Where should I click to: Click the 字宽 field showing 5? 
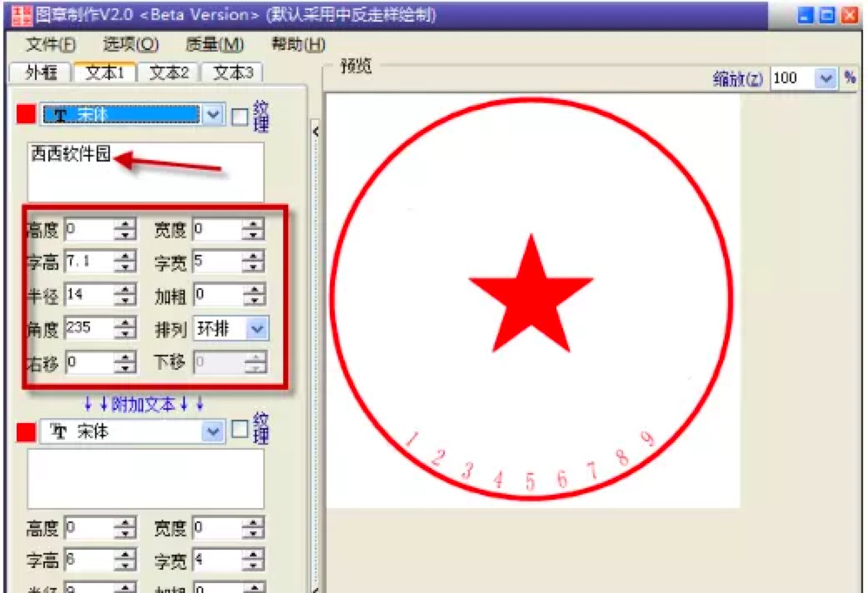pos(217,262)
